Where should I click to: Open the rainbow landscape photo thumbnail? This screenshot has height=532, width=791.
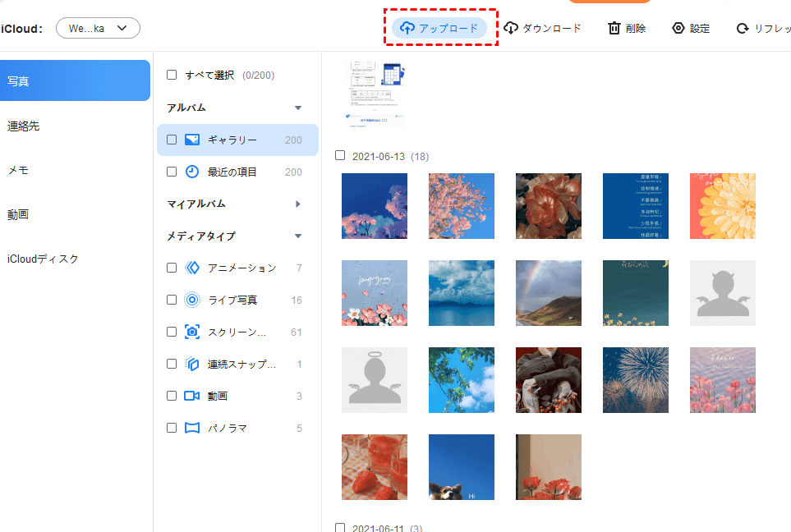[x=548, y=293]
